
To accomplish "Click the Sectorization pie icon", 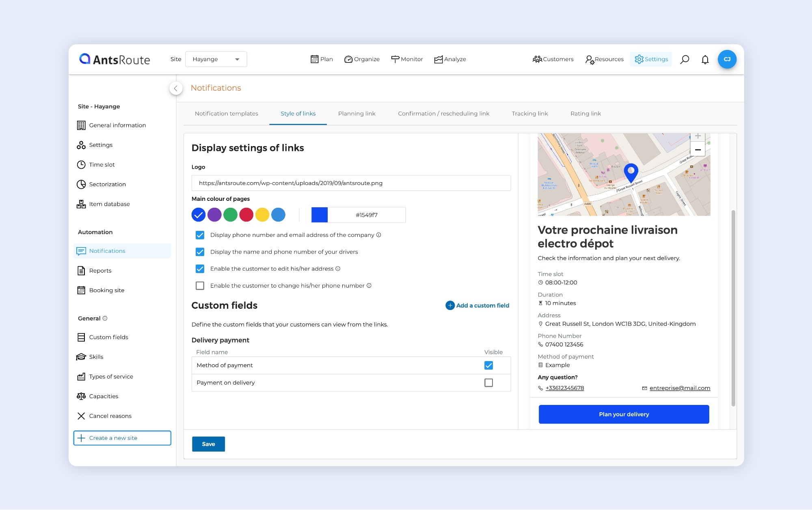I will 81,184.
